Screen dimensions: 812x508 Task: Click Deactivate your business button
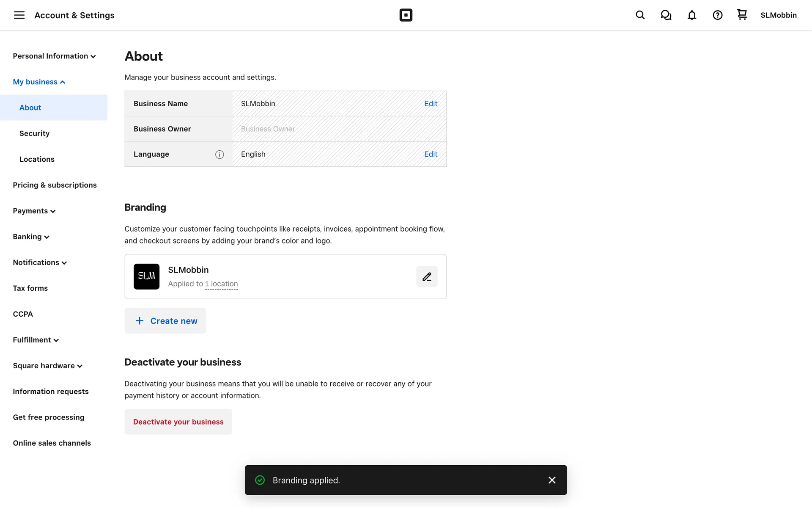(178, 422)
